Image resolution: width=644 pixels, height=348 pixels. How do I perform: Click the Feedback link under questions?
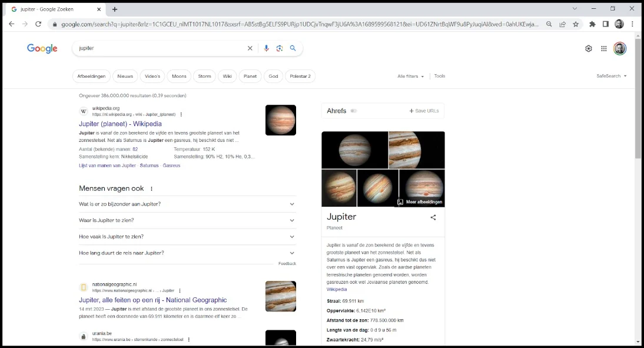[287, 264]
